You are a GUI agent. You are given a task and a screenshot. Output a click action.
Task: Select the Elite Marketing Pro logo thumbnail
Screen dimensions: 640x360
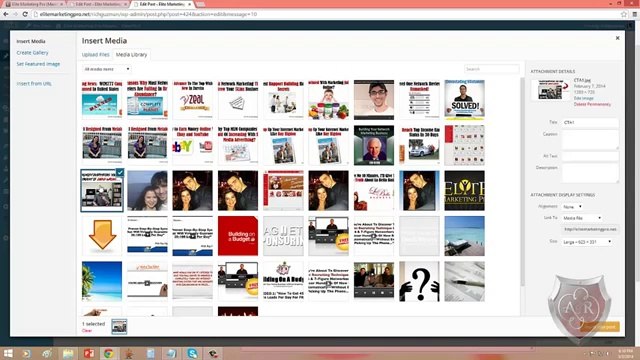point(464,191)
